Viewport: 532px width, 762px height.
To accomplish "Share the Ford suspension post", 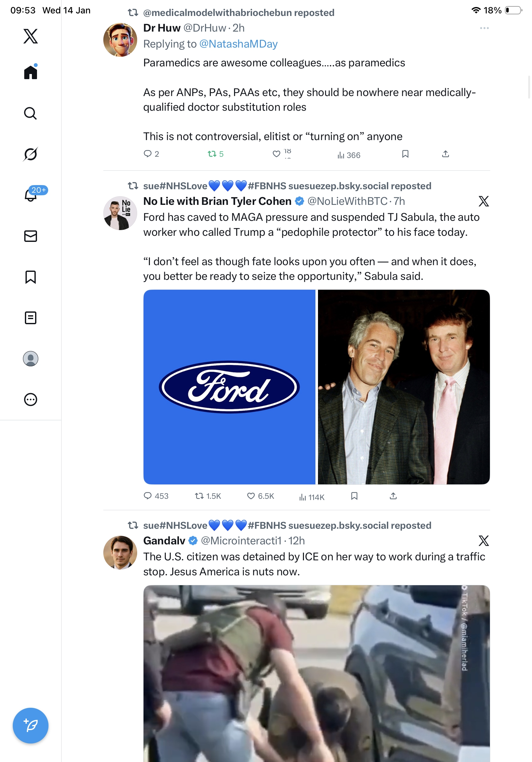I will click(x=393, y=496).
